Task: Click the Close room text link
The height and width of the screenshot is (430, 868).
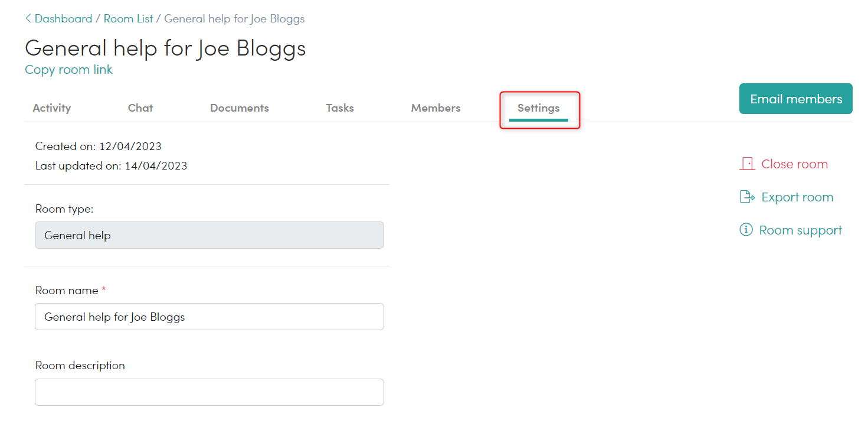Action: 794,164
